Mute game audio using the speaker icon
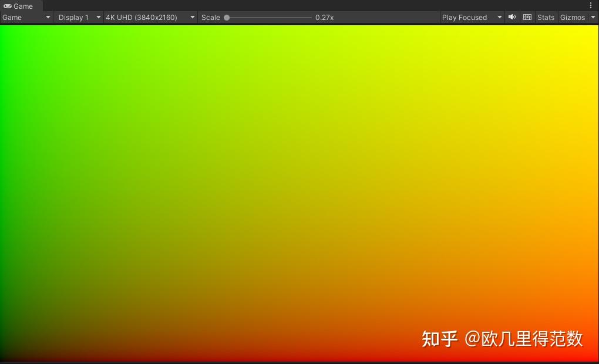599x364 pixels. [511, 17]
